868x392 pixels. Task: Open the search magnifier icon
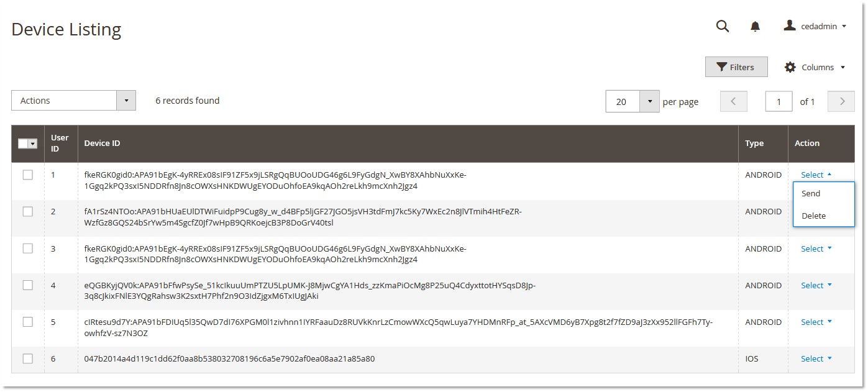[x=723, y=26]
